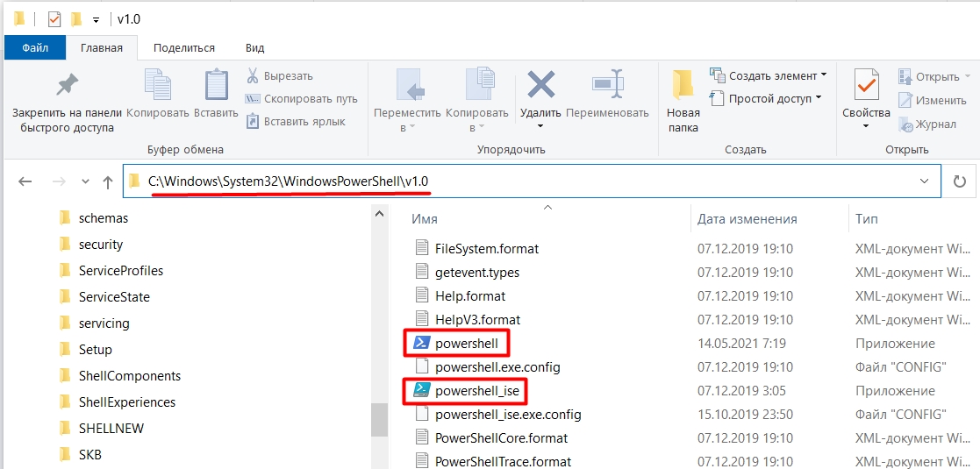Click folder icon in title bar

(x=18, y=19)
